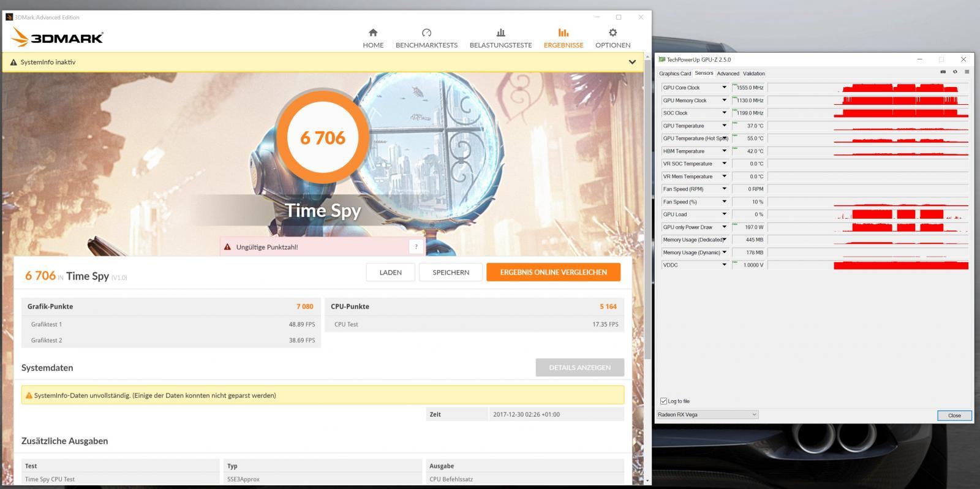Click the GPU Core Clock 1555.0 MHz value

748,88
